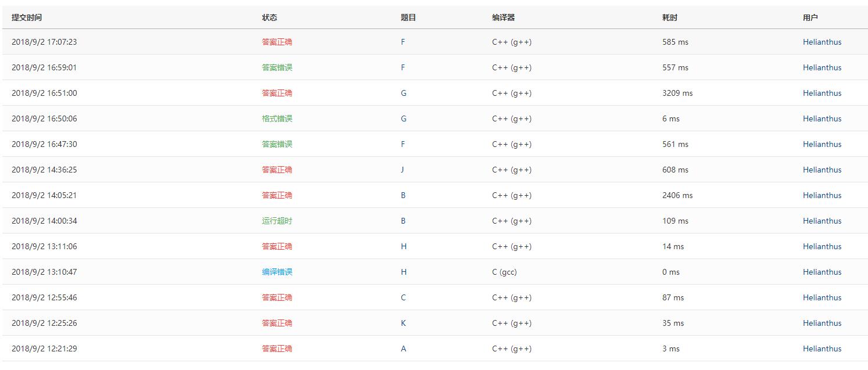
Task: Open problem G link in the 16:51:00 row
Action: point(403,93)
